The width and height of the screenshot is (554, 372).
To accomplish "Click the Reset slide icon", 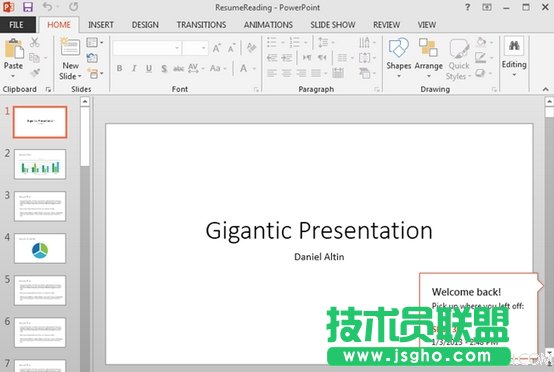I will coord(92,58).
